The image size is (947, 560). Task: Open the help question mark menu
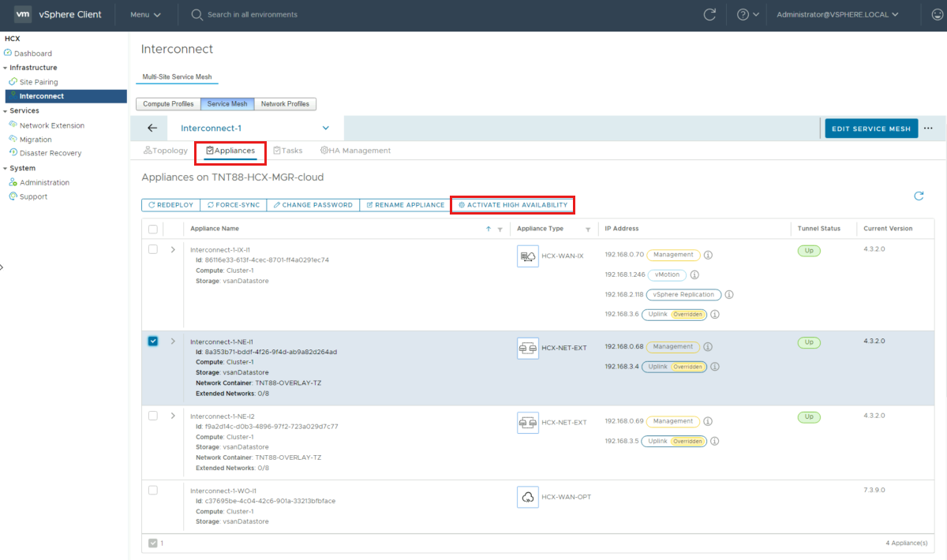[747, 14]
